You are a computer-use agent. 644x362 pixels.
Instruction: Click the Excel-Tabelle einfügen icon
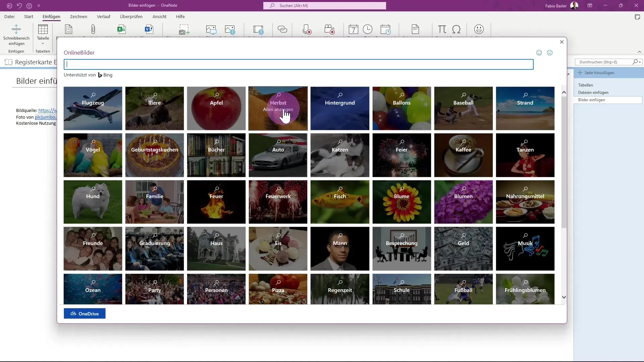[x=121, y=29]
